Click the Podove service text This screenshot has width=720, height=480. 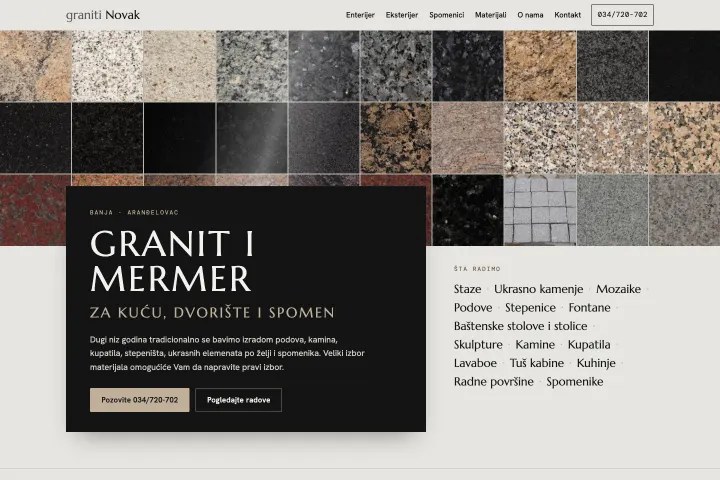coord(473,307)
